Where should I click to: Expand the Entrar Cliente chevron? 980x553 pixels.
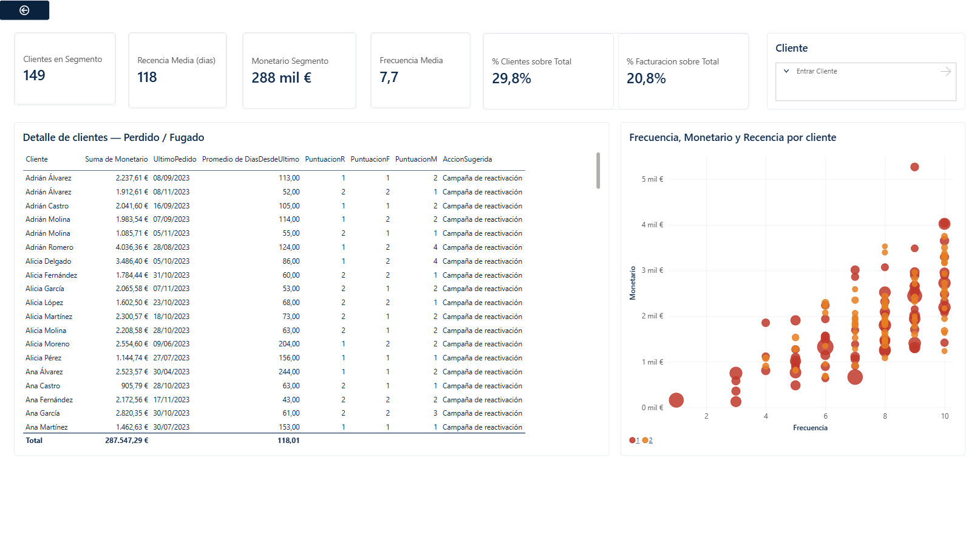[786, 71]
